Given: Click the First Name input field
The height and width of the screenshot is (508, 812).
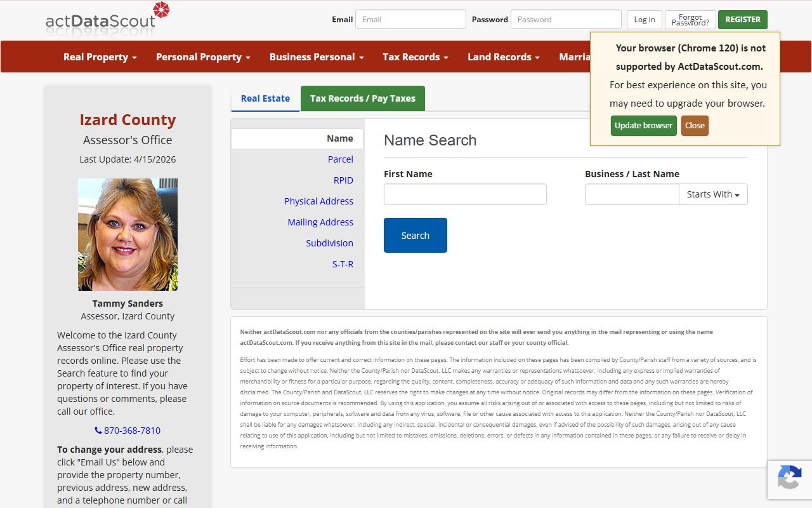Looking at the screenshot, I should pos(465,194).
